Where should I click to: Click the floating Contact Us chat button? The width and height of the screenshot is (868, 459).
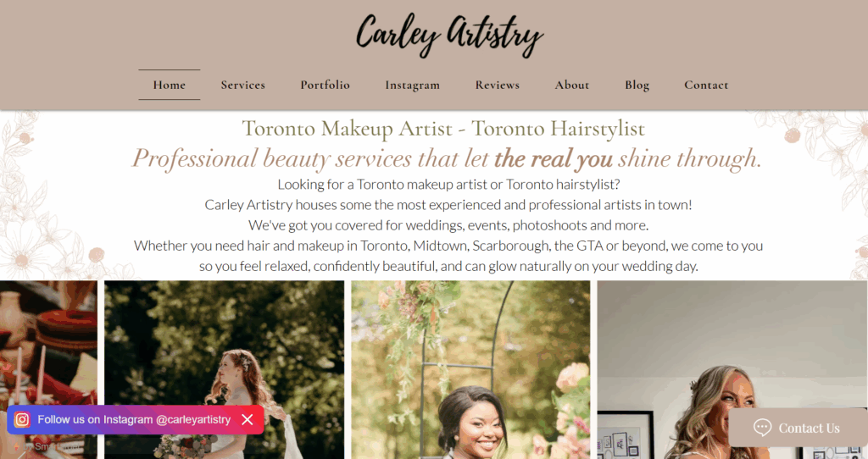coord(798,428)
